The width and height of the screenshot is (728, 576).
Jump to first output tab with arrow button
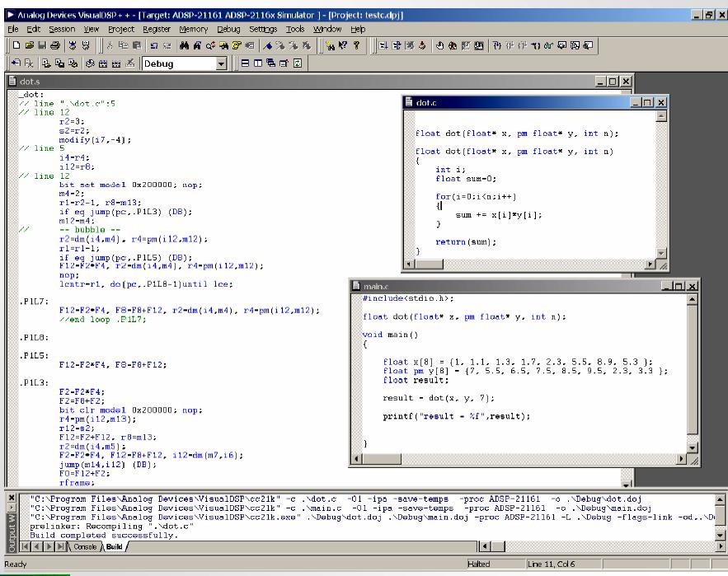pos(24,547)
